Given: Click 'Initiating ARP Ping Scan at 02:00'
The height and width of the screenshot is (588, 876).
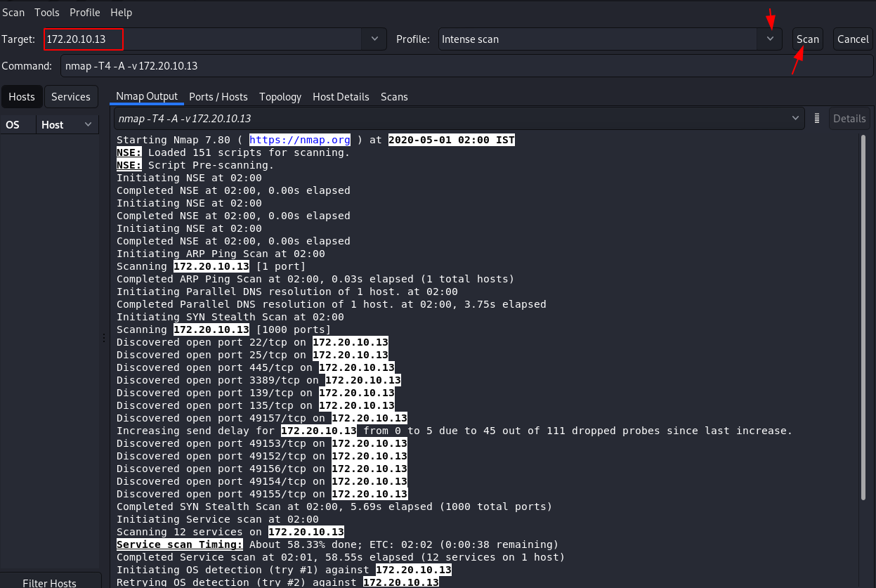Looking at the screenshot, I should (x=221, y=254).
